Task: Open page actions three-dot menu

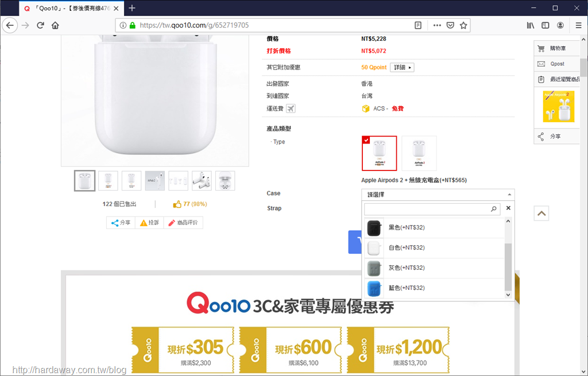Action: [x=437, y=25]
